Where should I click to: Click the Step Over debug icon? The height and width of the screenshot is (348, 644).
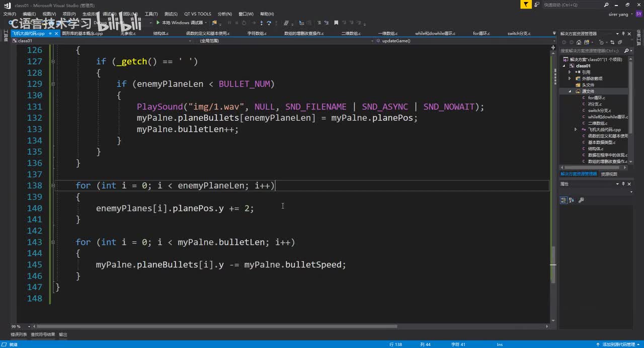[x=269, y=23]
